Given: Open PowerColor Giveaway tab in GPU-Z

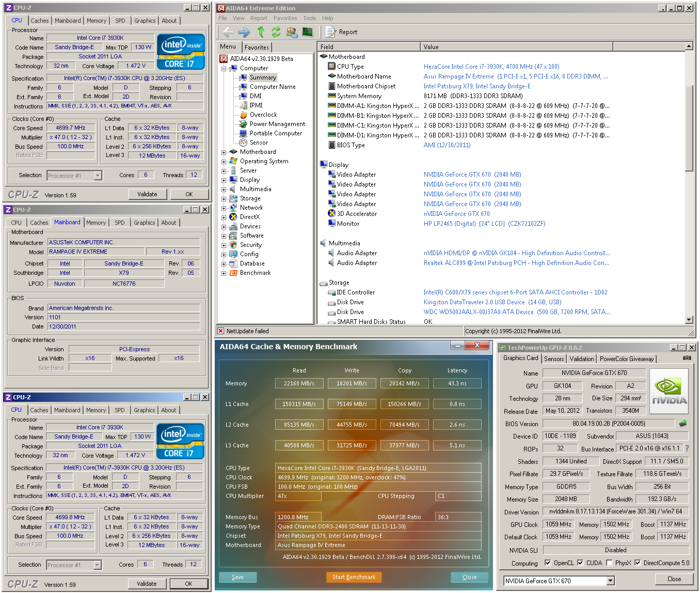Looking at the screenshot, I should pyautogui.click(x=627, y=359).
